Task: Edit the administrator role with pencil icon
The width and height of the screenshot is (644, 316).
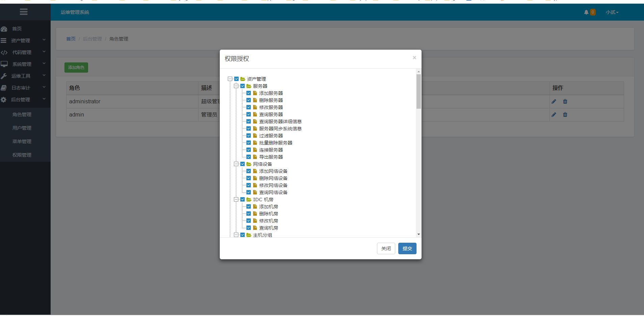Action: click(x=554, y=101)
